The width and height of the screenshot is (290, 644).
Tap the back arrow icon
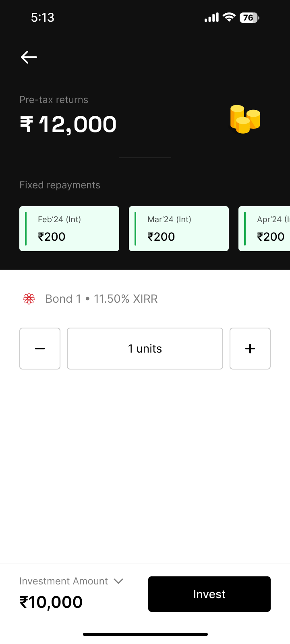click(29, 57)
